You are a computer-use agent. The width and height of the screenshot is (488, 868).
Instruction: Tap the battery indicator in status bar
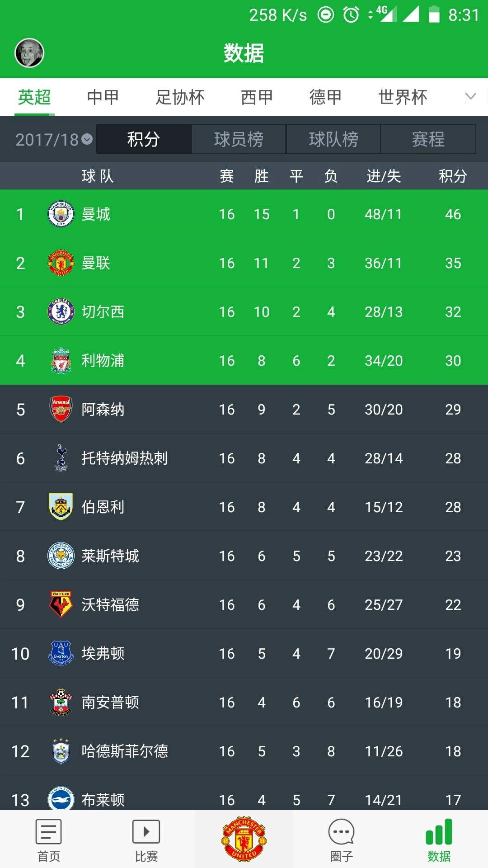click(433, 14)
